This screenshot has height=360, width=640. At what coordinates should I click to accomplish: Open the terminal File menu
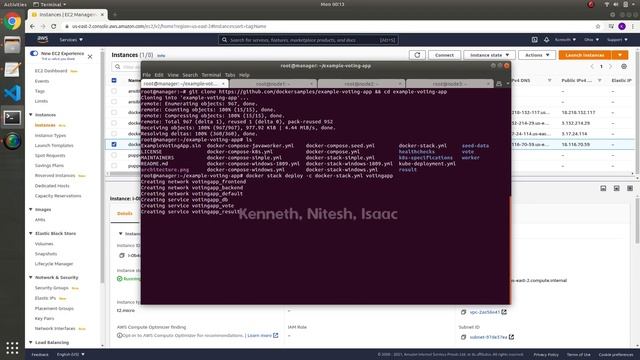147,75
